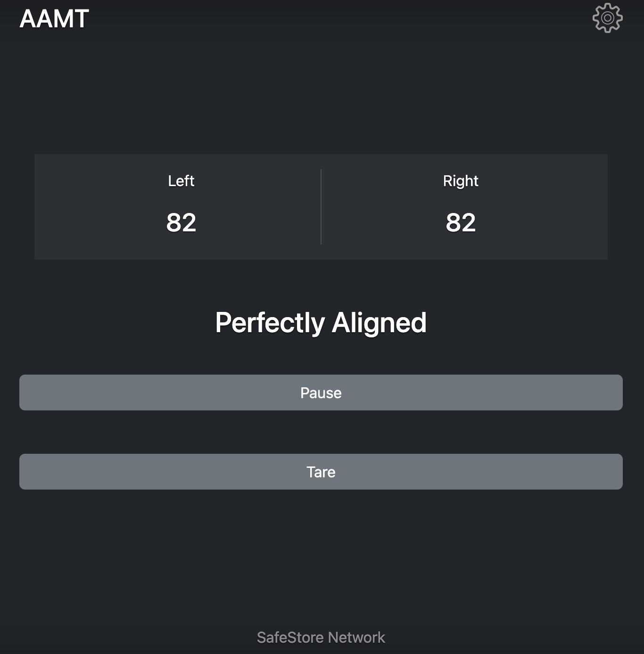Select the alignment status heading
Viewport: 644px width, 654px height.
[321, 323]
